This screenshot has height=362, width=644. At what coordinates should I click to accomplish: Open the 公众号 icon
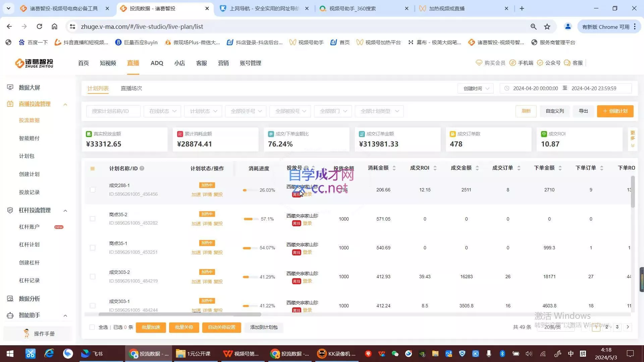549,63
